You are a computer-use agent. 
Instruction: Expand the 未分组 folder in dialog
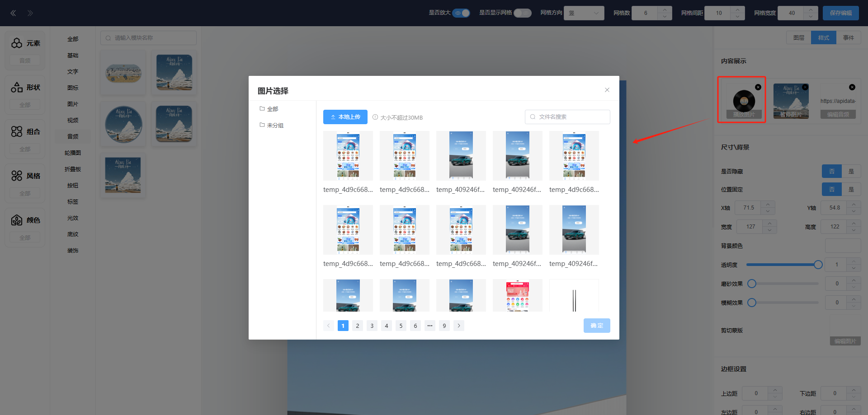pyautogui.click(x=272, y=125)
